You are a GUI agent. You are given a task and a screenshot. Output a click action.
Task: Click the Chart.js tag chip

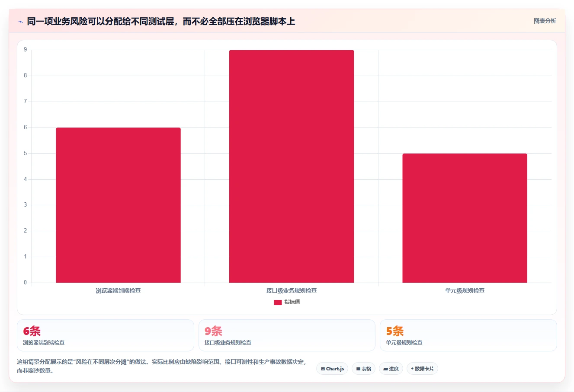332,369
